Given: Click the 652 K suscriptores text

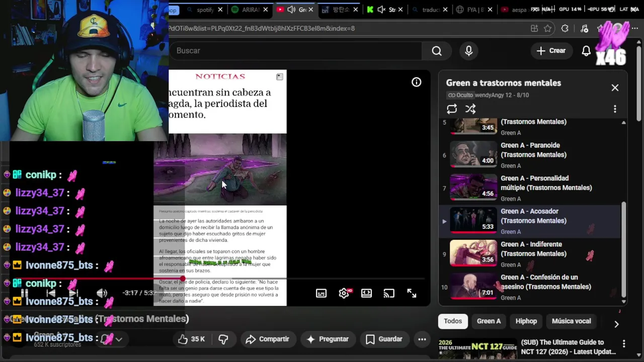Looking at the screenshot, I should [57, 344].
